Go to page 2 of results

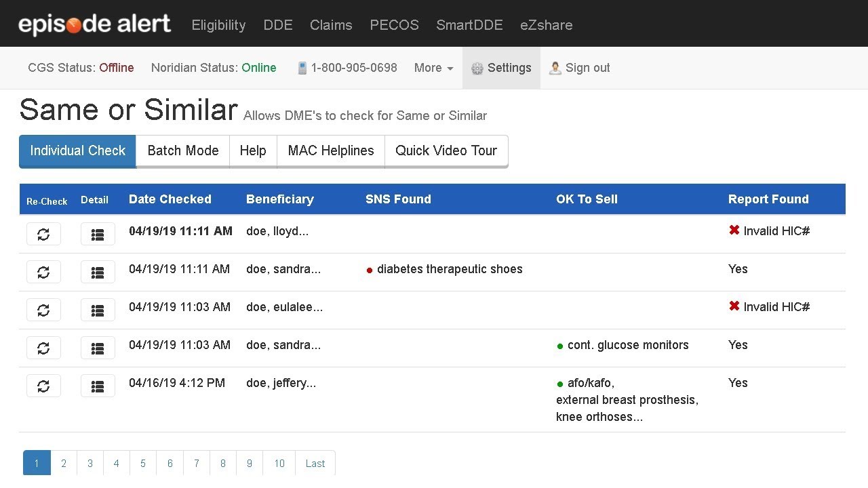click(64, 464)
